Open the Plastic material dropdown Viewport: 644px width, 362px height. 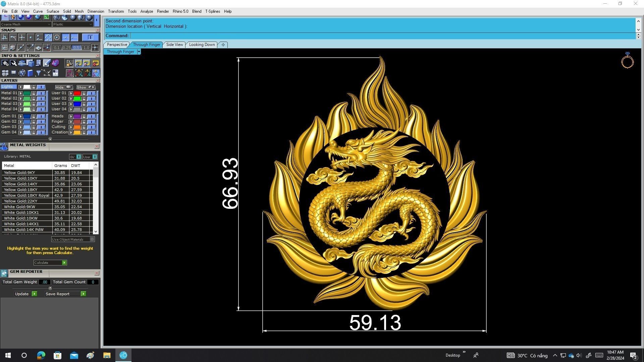click(72, 24)
